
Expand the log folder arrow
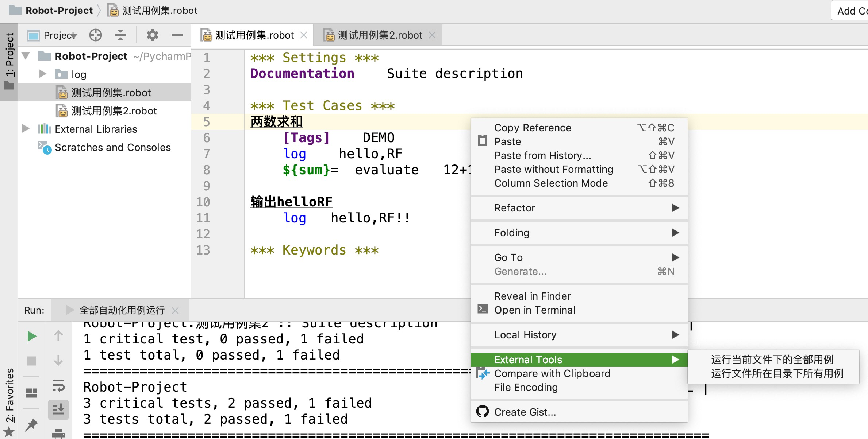click(x=42, y=74)
